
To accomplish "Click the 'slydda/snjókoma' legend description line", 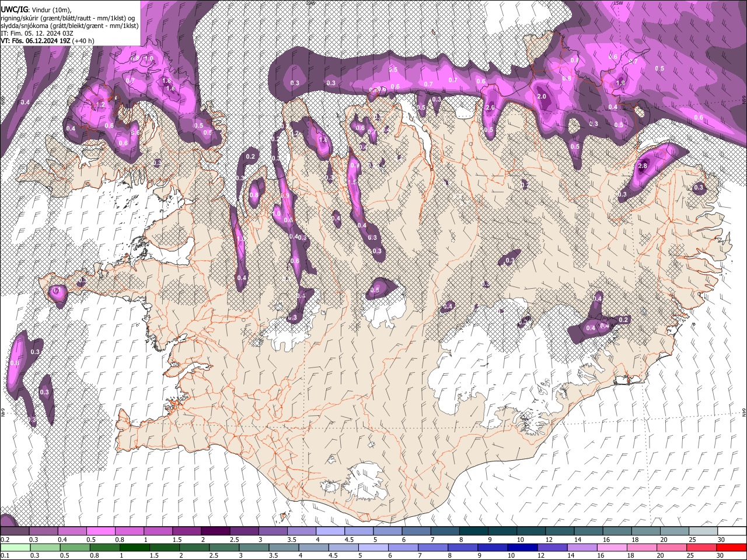I will pos(69,25).
